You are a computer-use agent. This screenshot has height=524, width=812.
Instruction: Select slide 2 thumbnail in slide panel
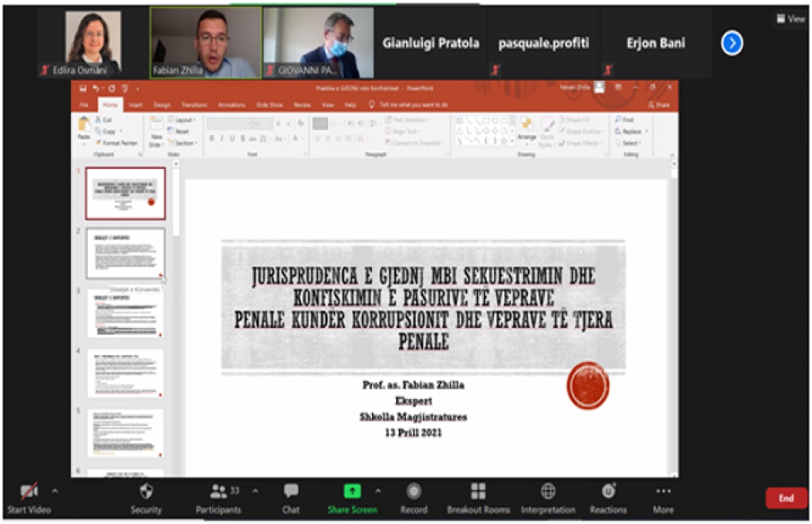[125, 253]
